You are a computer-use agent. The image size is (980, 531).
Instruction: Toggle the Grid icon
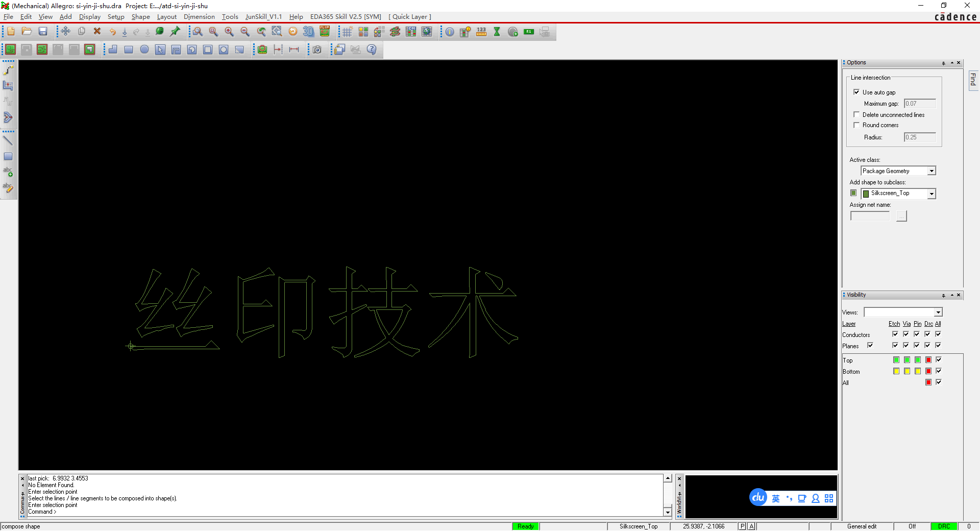click(x=348, y=32)
